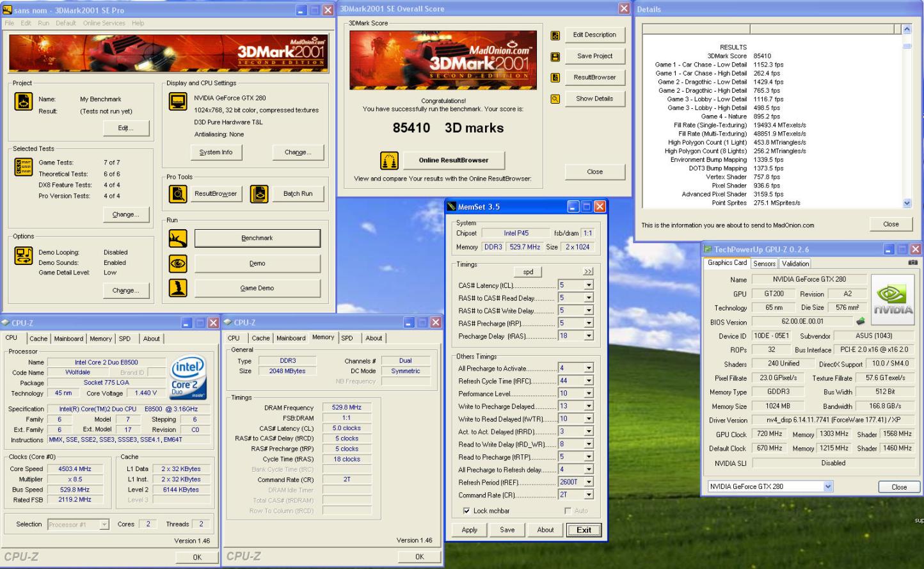Open the CPU-Z Processor #1 selection dropdown

point(104,524)
